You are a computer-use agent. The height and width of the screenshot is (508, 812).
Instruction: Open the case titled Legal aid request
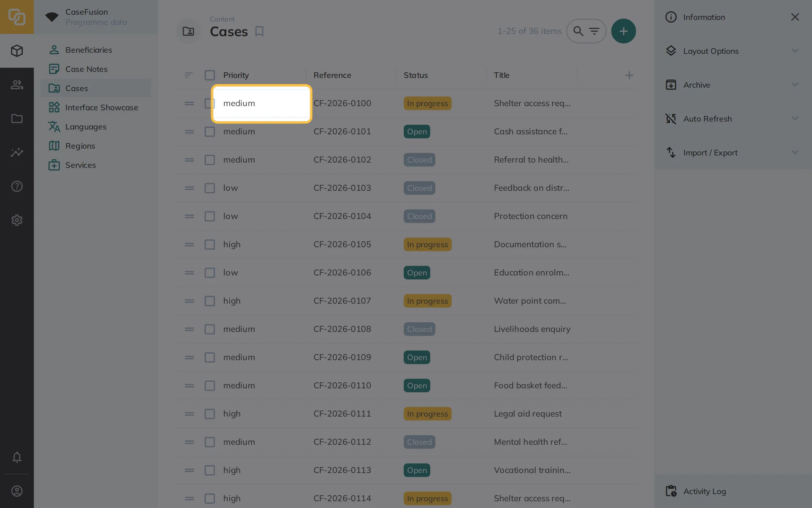click(x=528, y=414)
